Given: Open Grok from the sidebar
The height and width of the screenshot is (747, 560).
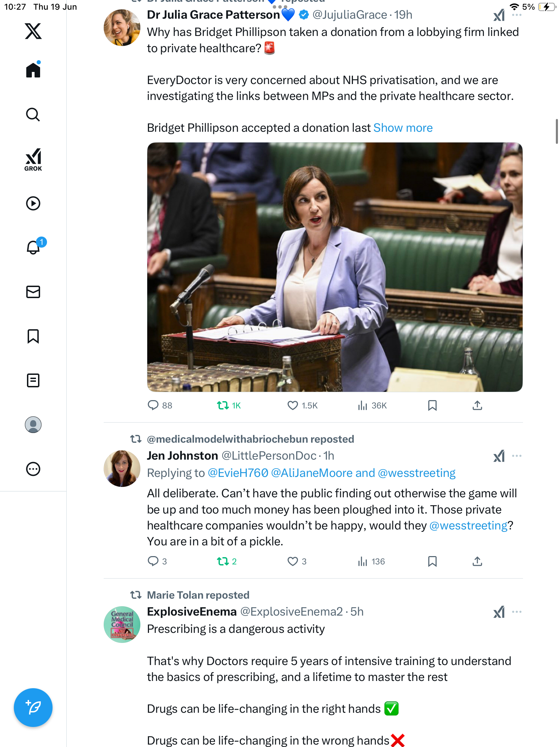Looking at the screenshot, I should click(x=33, y=160).
